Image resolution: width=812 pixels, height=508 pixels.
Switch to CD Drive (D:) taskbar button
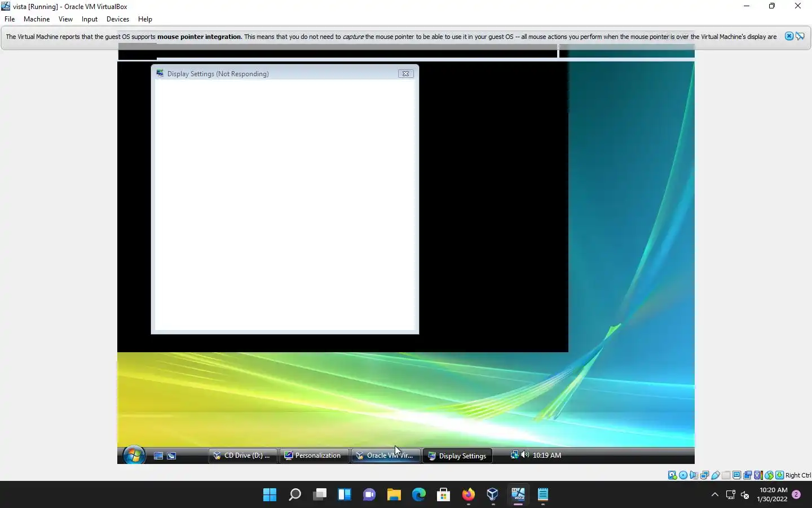point(242,456)
